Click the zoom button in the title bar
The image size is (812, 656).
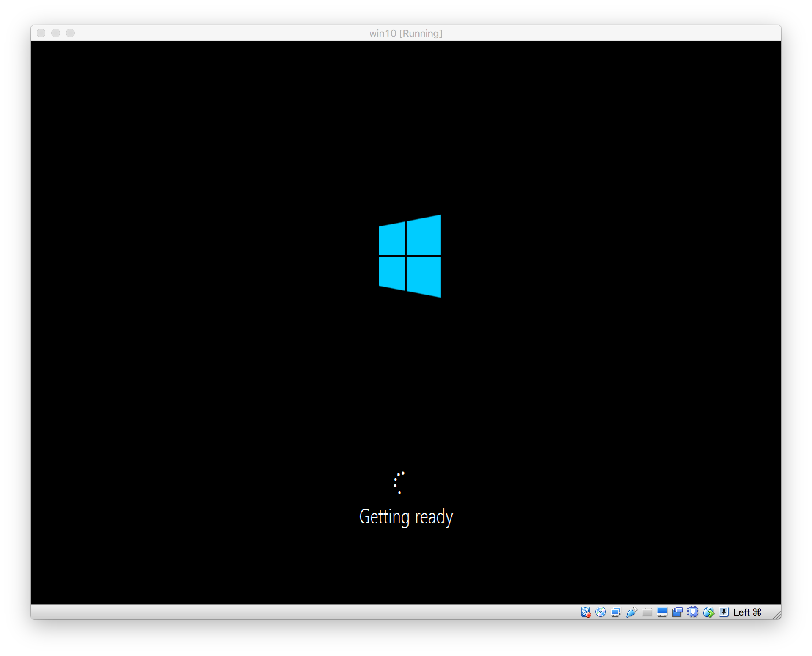70,33
